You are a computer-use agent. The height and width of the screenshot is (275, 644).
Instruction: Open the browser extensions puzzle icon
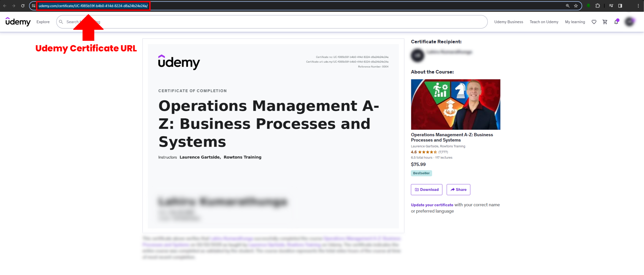tap(598, 6)
